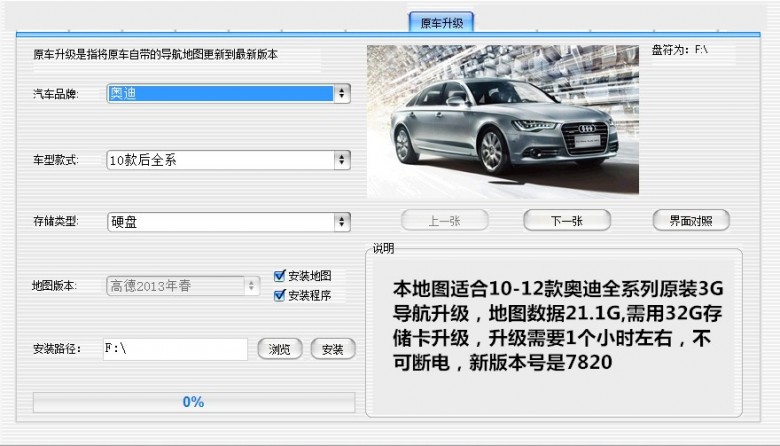Click the Audi car preview image
The image size is (780, 446).
click(x=502, y=120)
